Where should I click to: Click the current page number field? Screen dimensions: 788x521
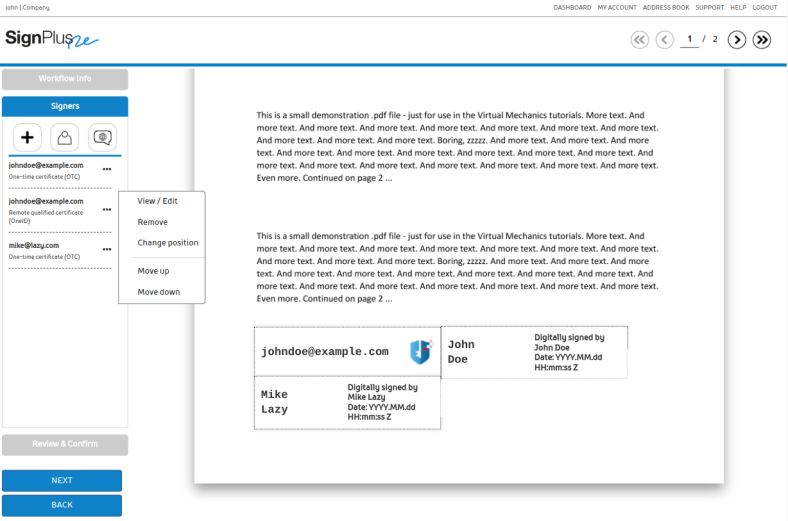tap(690, 40)
